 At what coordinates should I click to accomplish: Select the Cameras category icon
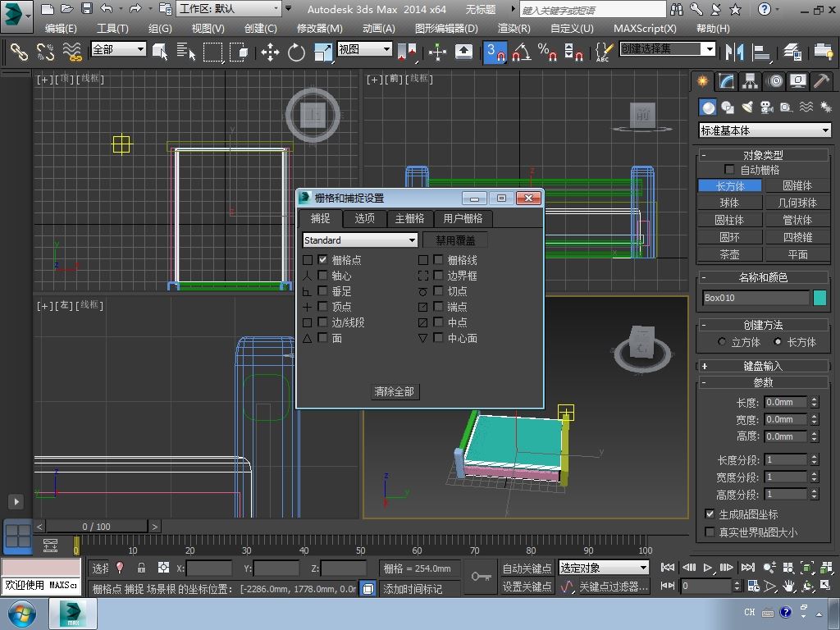tap(767, 107)
